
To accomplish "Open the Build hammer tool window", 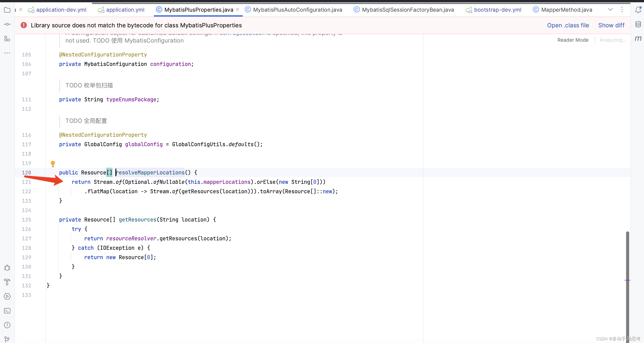I will pyautogui.click(x=7, y=282).
